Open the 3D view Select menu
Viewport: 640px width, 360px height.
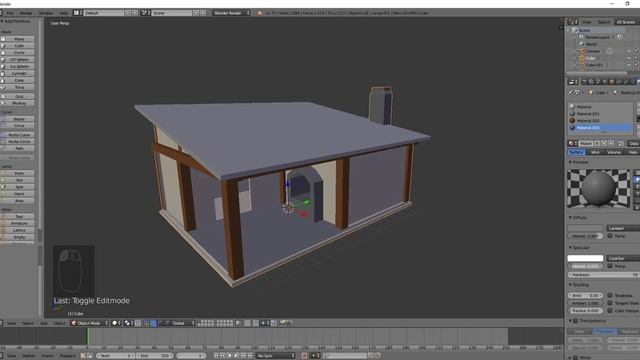[x=28, y=323]
